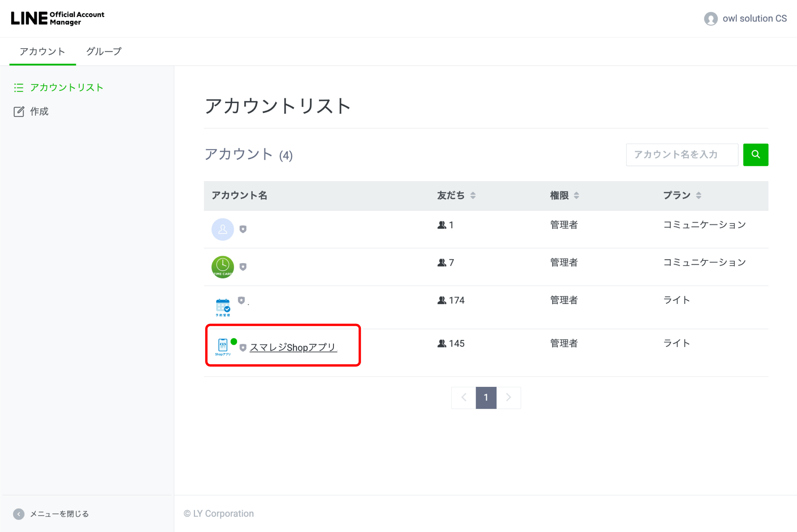
Task: Click the shield badge in the first row
Action: point(243,229)
